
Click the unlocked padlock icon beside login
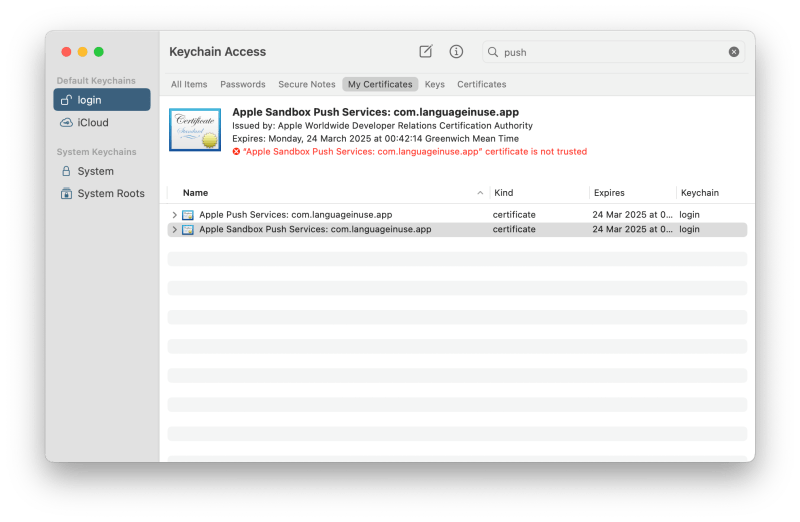66,100
